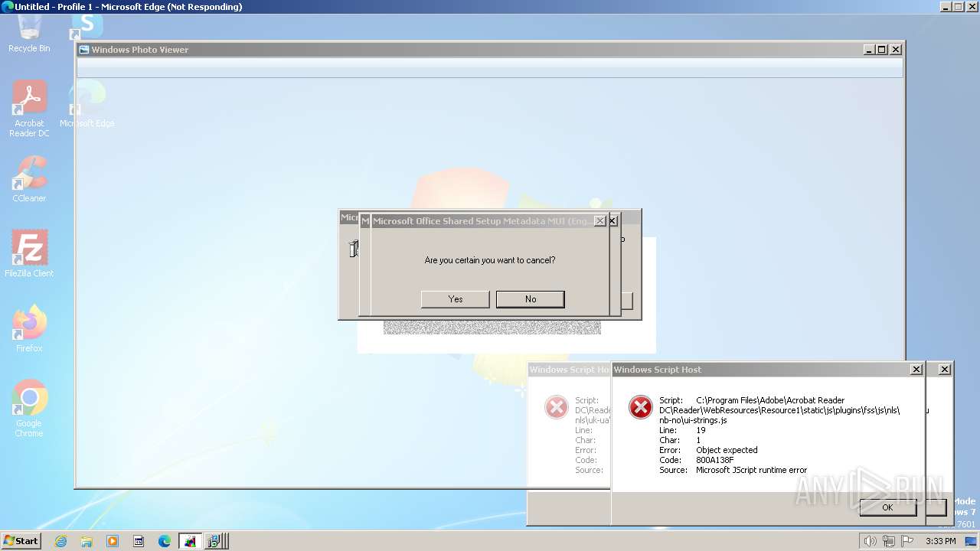
Task: Open the CCleaner desktop shortcut
Action: [x=29, y=178]
